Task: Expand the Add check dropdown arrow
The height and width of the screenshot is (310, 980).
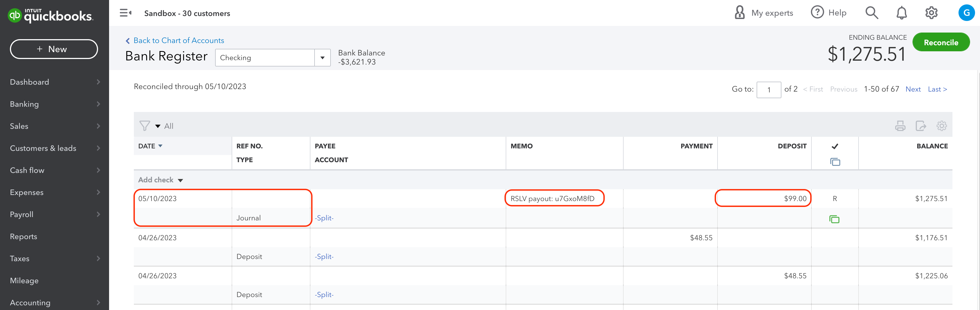Action: click(x=181, y=181)
